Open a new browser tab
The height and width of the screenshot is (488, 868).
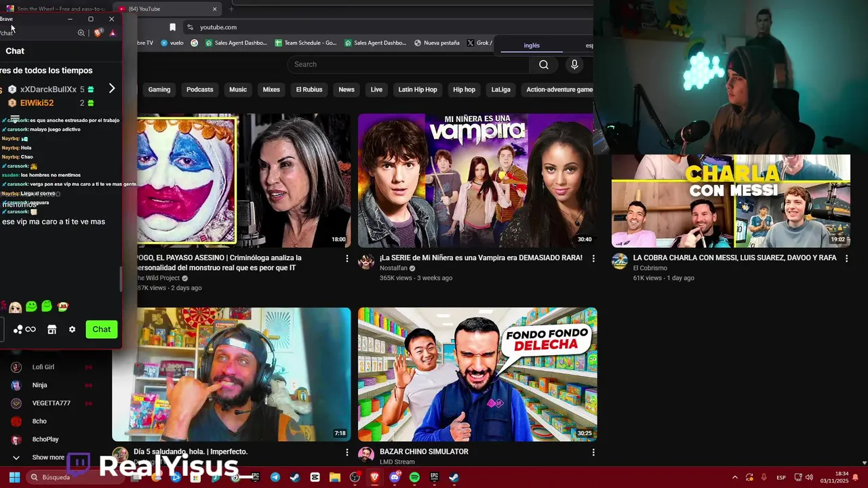point(231,9)
